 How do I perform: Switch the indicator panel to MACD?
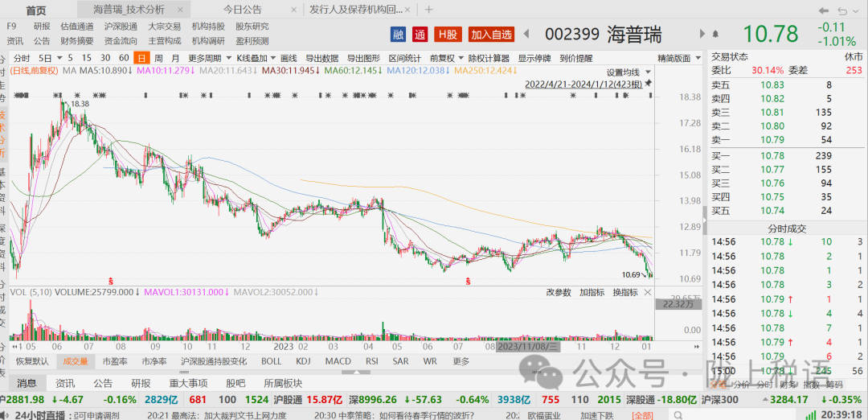coord(338,361)
